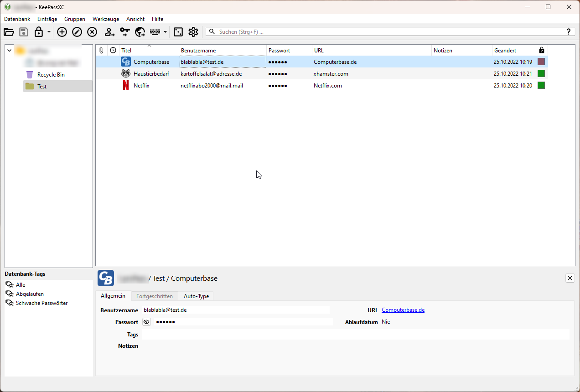Edit the selected entry with the pencil icon
This screenshot has height=392, width=580.
(x=77, y=32)
